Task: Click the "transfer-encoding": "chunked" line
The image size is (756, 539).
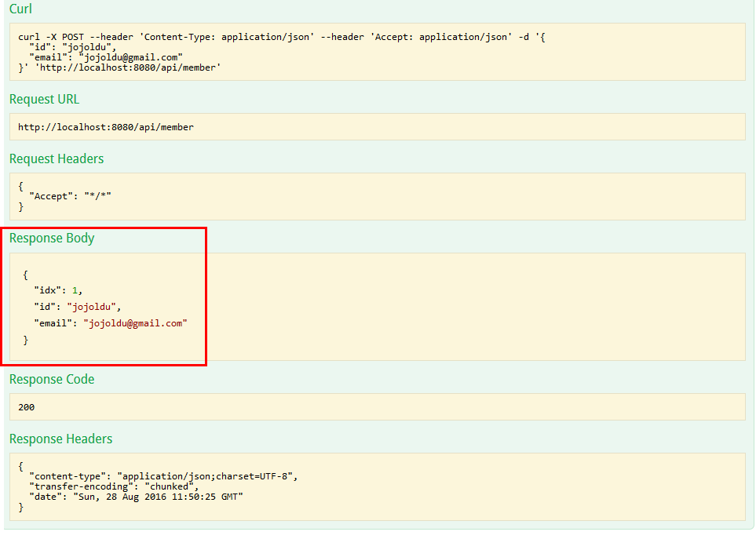Action: point(114,486)
